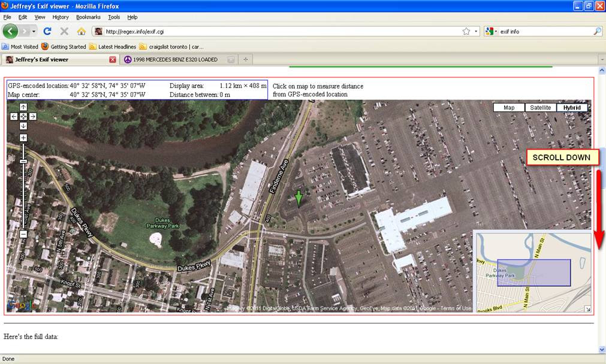606x364 pixels.
Task: Open the back/forward history dropdown
Action: [34, 31]
